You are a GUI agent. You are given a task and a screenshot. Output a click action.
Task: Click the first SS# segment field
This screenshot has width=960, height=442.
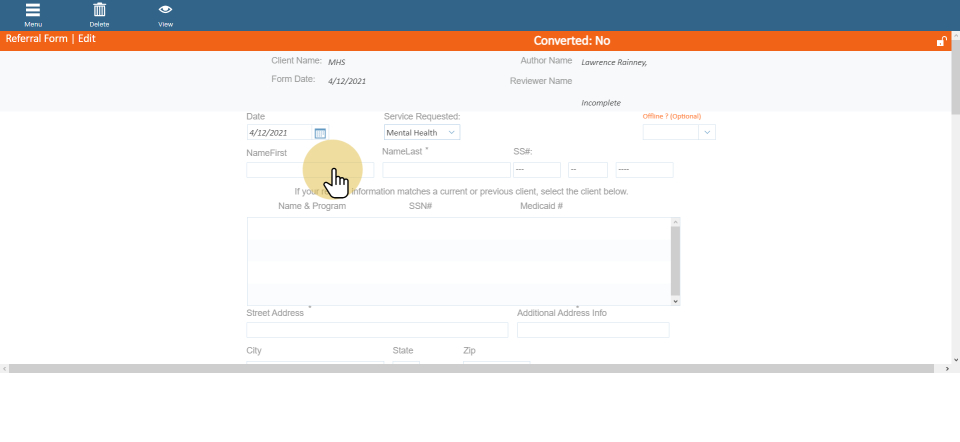[536, 170]
